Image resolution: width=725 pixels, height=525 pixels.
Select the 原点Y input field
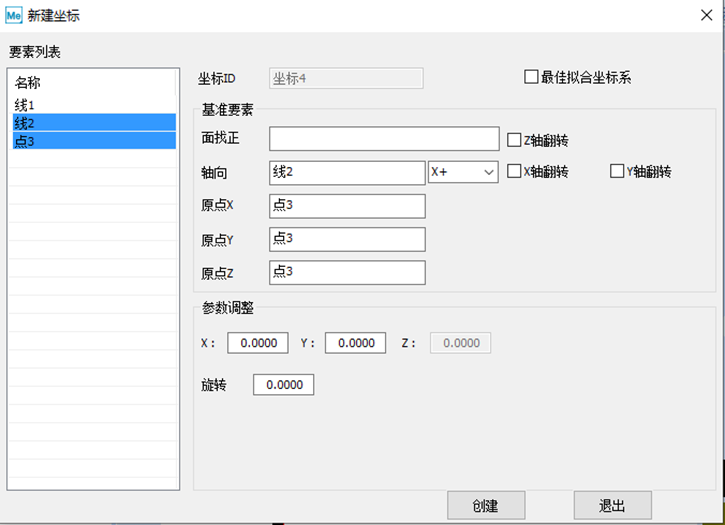[347, 239]
